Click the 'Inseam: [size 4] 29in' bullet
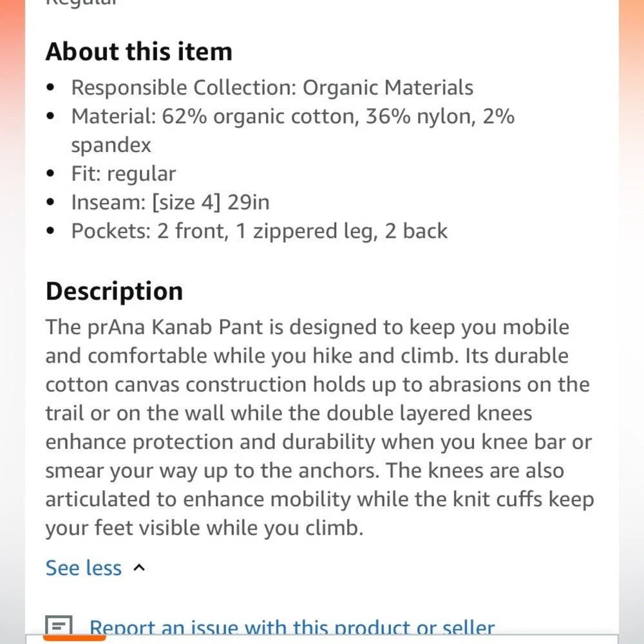The height and width of the screenshot is (644, 644). 170,202
